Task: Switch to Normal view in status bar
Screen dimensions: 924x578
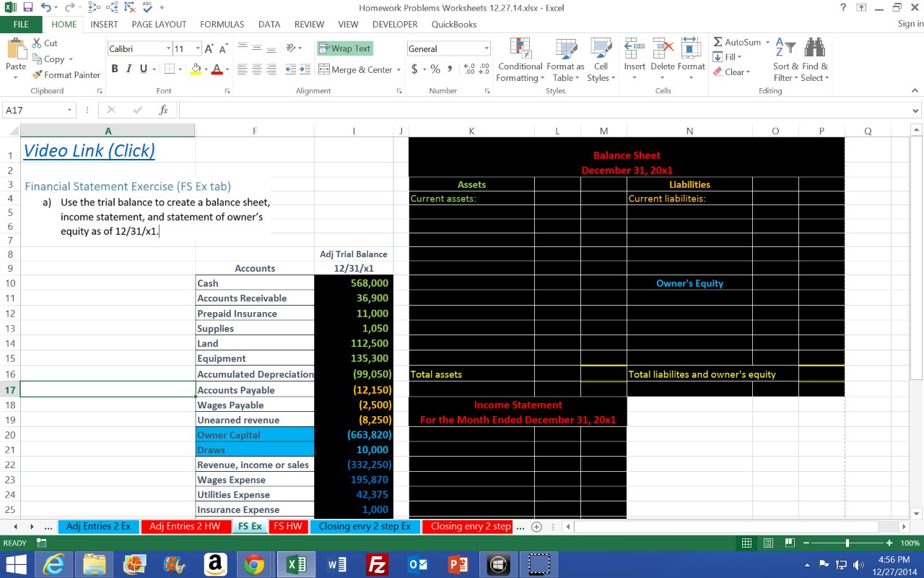Action: (x=748, y=543)
